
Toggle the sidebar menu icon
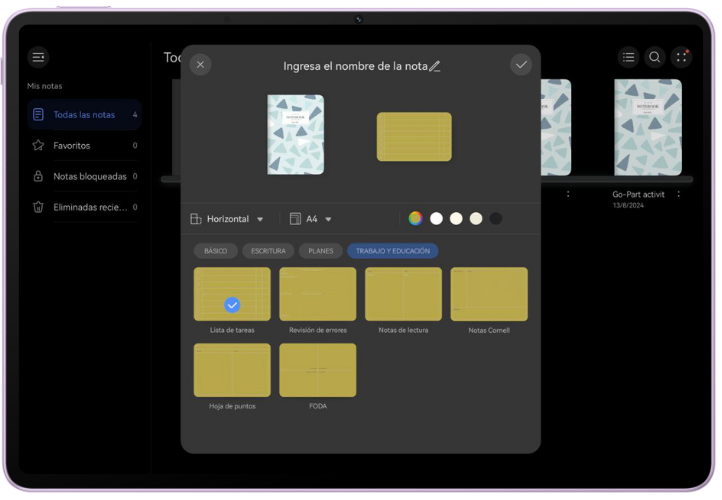click(38, 57)
